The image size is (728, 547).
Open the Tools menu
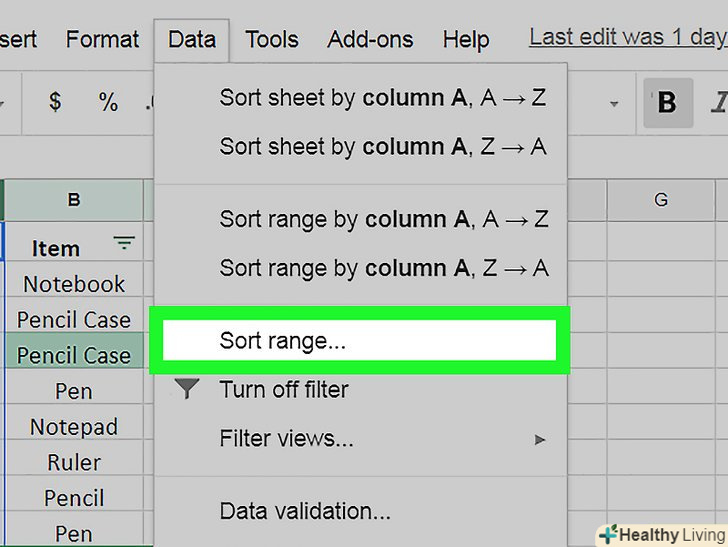pyautogui.click(x=272, y=40)
